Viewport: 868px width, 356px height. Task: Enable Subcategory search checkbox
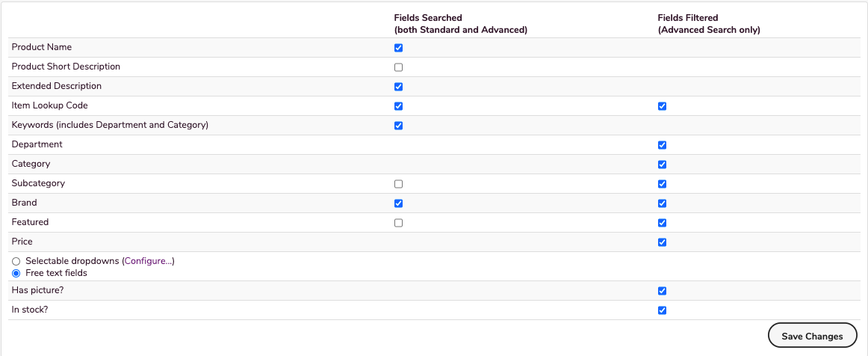pos(398,184)
